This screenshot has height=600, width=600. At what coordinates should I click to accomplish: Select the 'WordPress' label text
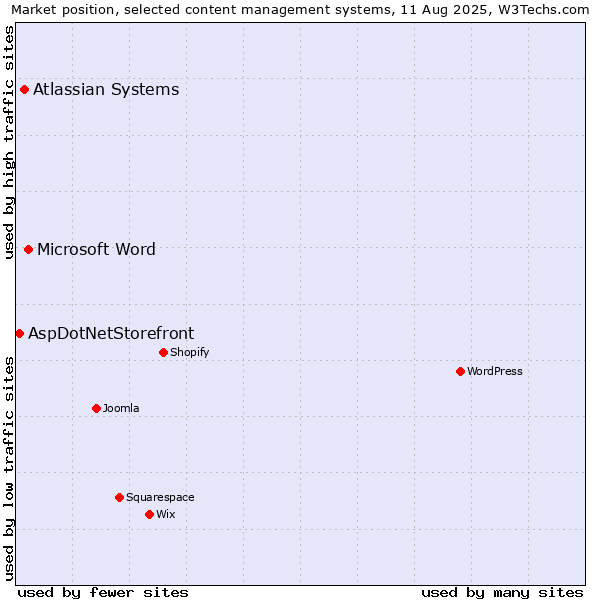tap(495, 371)
